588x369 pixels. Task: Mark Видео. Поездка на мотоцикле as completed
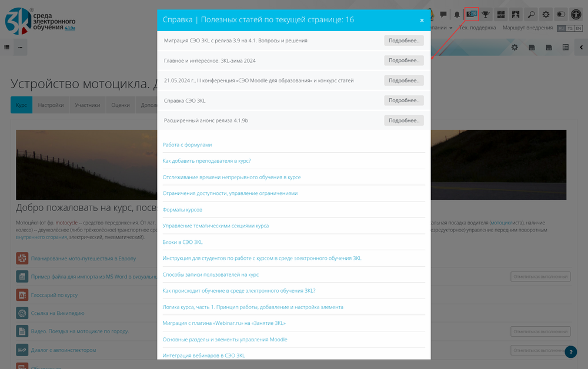click(540, 331)
